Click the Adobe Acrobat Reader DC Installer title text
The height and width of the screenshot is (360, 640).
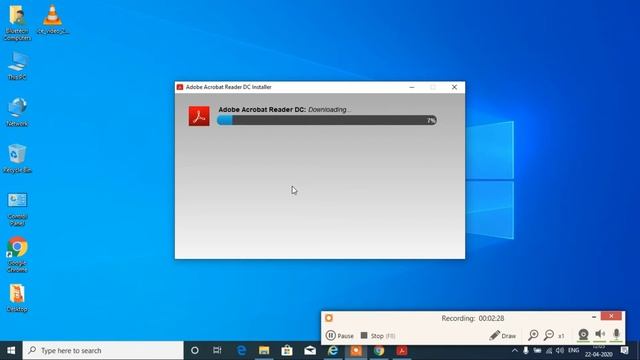pyautogui.click(x=229, y=87)
